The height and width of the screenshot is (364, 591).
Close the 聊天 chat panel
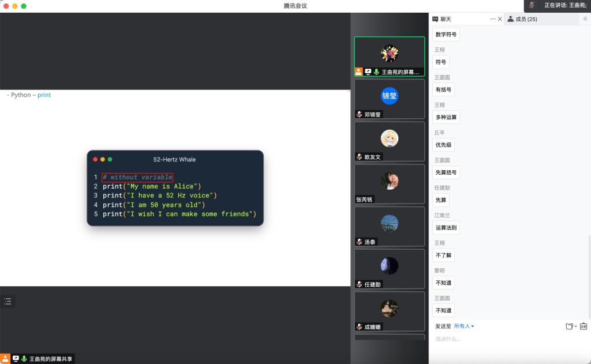[500, 19]
